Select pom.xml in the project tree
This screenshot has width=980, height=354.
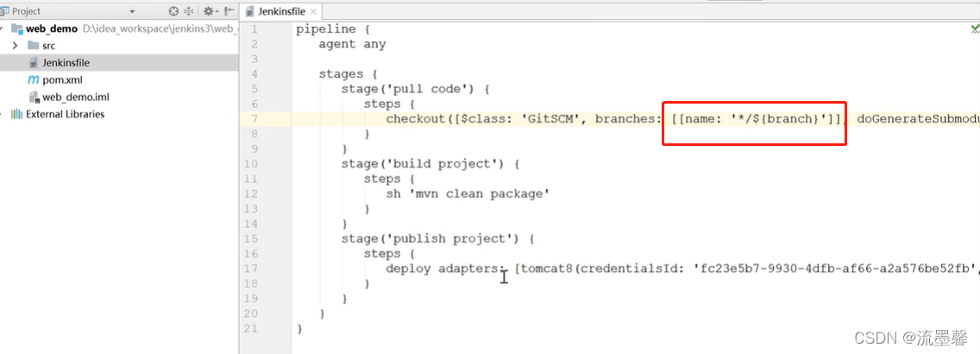point(62,80)
